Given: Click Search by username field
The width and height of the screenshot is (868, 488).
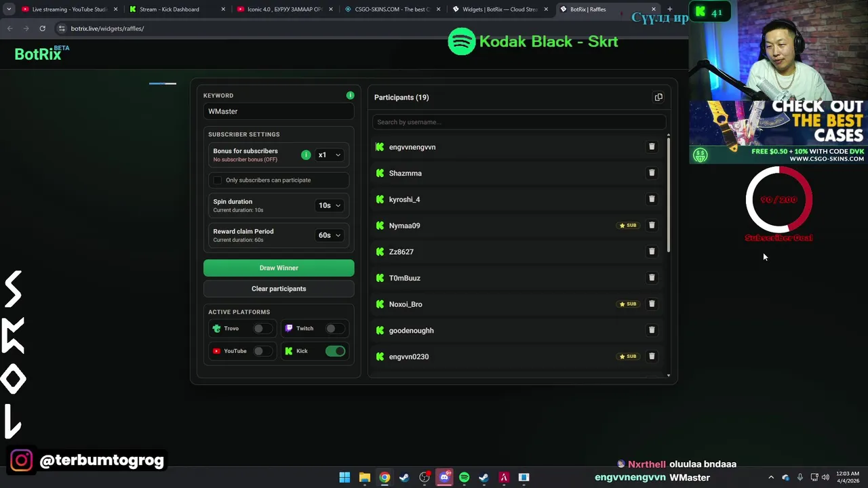Looking at the screenshot, I should 519,122.
